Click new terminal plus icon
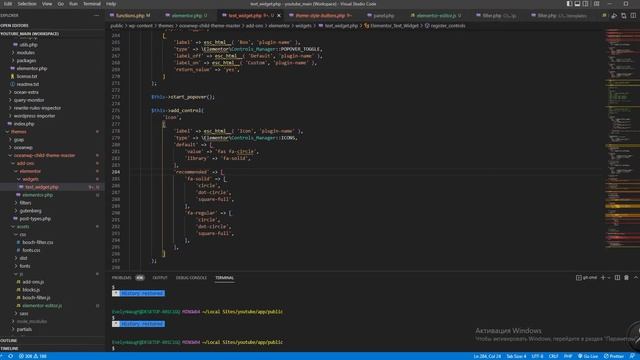Image resolution: width=640 pixels, height=360 pixels. click(x=603, y=278)
